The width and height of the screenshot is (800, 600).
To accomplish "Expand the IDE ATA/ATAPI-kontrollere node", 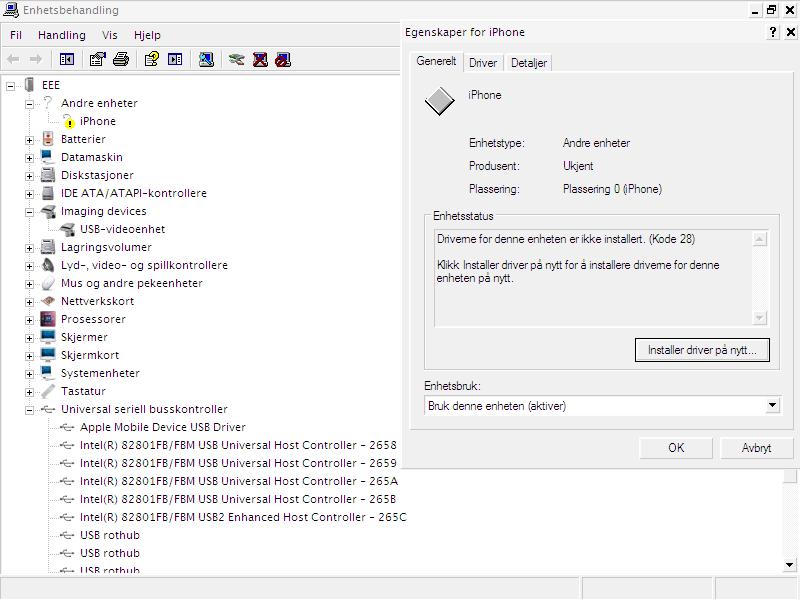I will pos(29,194).
